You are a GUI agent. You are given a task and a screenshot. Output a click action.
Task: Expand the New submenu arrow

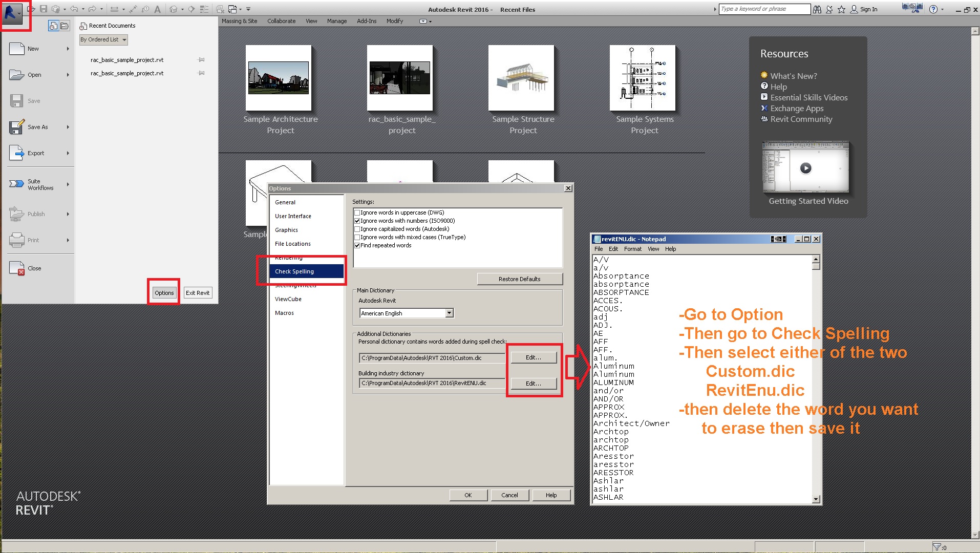pyautogui.click(x=68, y=49)
